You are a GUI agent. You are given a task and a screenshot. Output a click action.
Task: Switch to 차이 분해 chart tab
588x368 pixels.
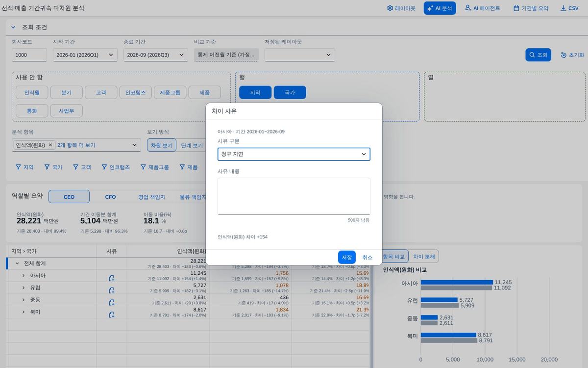tap(424, 256)
